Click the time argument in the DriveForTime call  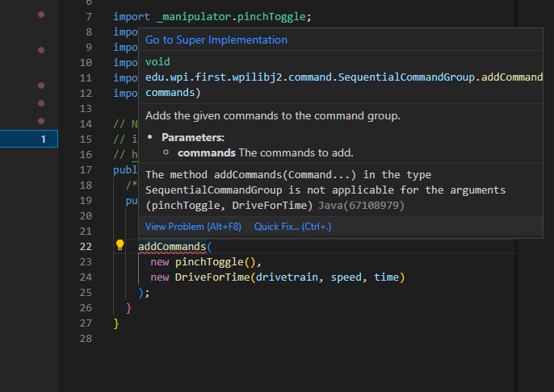click(387, 277)
